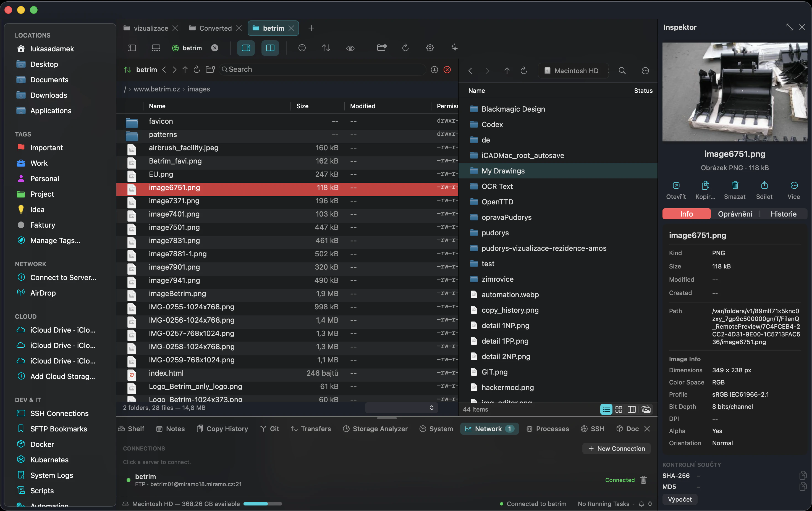The height and width of the screenshot is (511, 812).
Task: Open Více menu in Inspektor
Action: (794, 190)
